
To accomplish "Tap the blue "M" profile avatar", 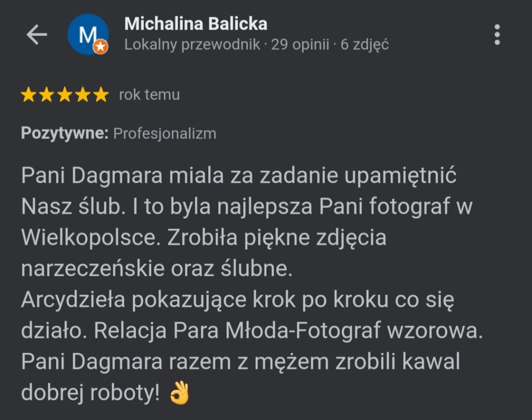I will coord(87,34).
